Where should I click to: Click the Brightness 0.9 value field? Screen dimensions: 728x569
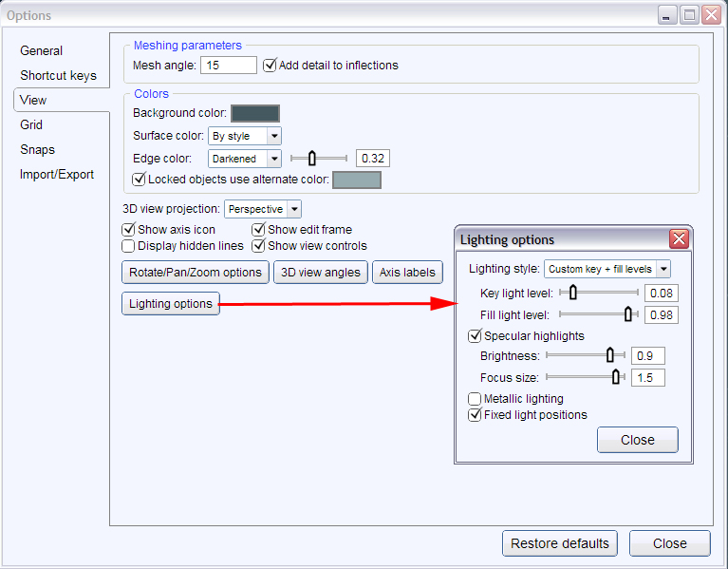click(x=648, y=356)
